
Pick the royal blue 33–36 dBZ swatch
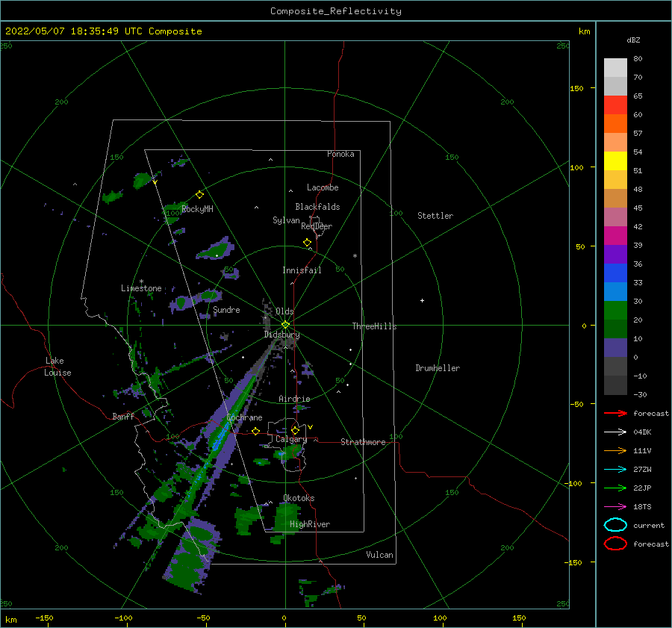click(615, 273)
